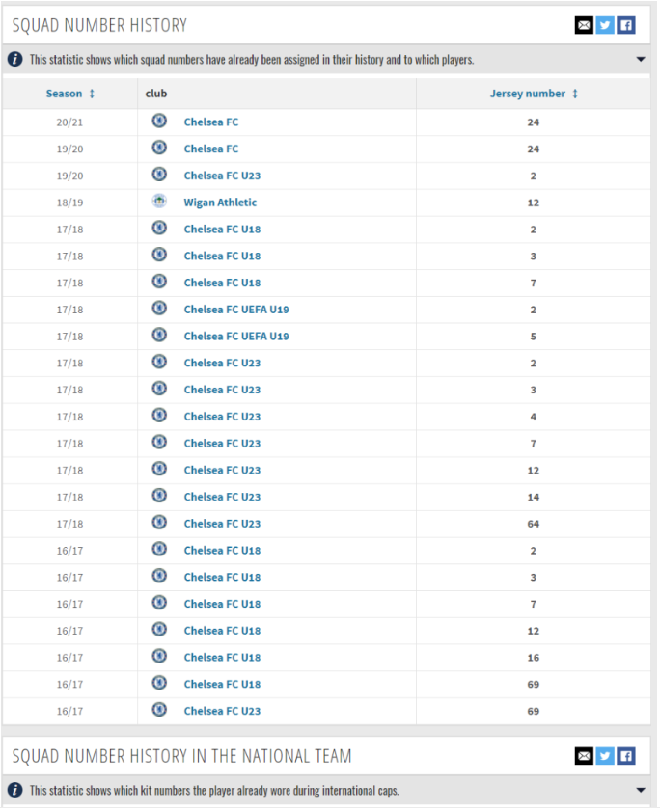Sort table by Season column

[70, 94]
